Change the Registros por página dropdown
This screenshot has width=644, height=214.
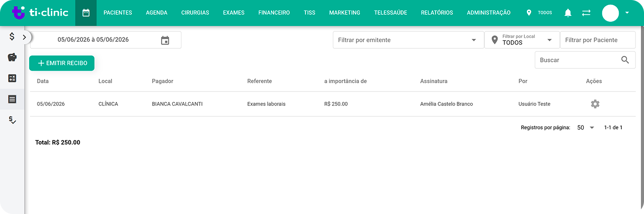click(586, 128)
